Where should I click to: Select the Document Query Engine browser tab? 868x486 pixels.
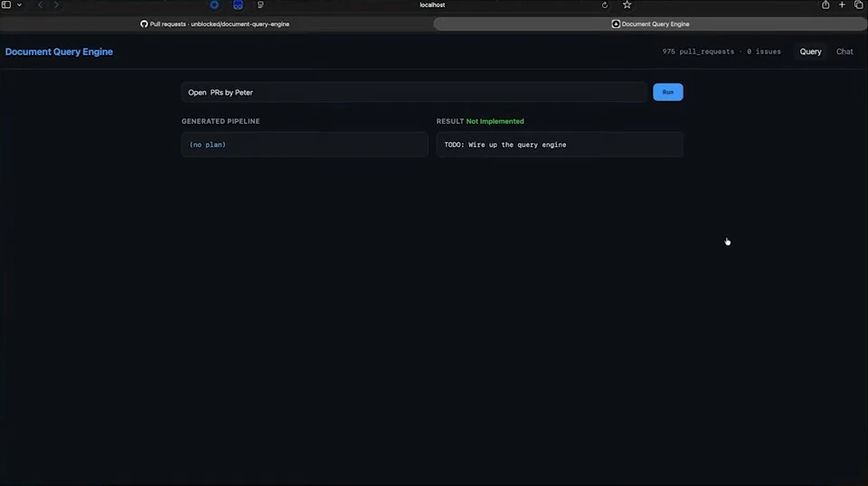650,23
